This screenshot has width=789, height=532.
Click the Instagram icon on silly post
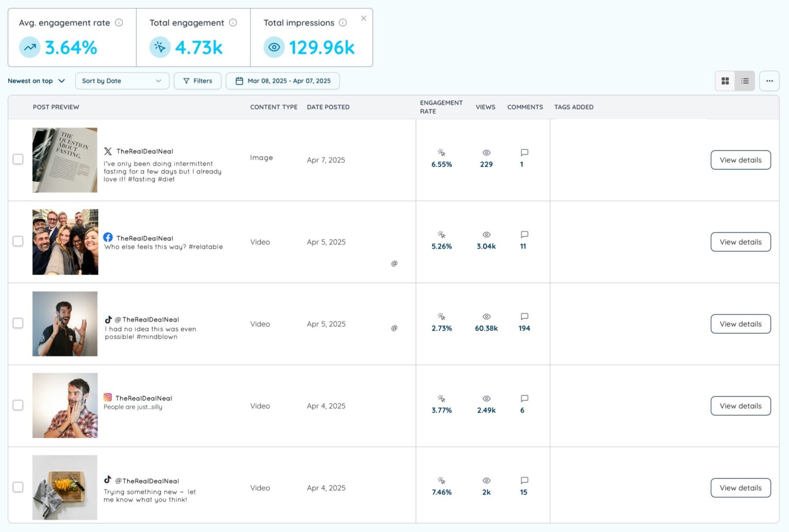pos(108,397)
